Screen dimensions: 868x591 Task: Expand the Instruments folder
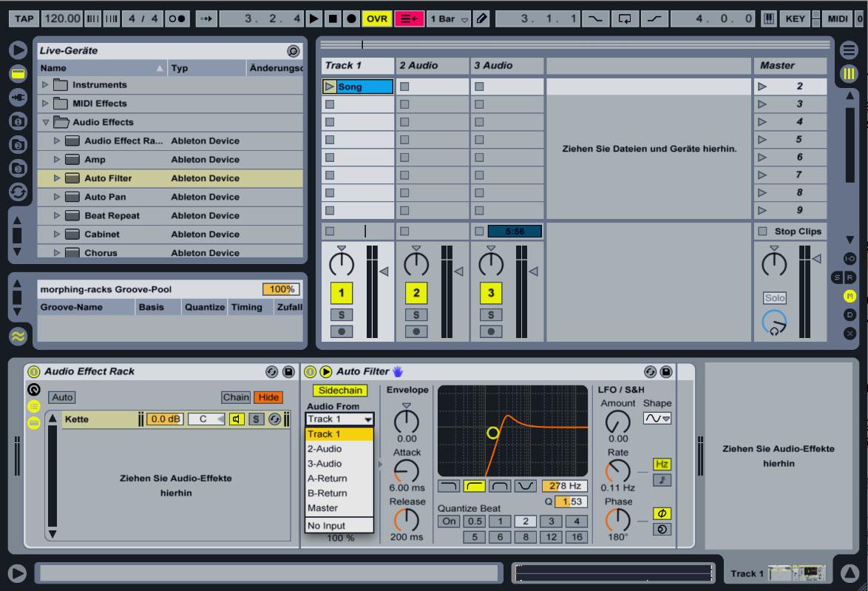(45, 85)
